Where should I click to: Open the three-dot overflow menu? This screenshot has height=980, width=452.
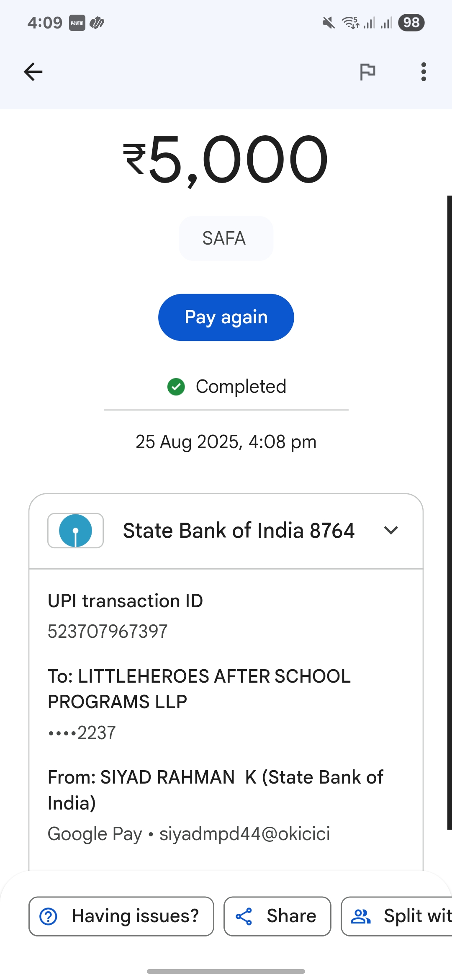pos(424,72)
